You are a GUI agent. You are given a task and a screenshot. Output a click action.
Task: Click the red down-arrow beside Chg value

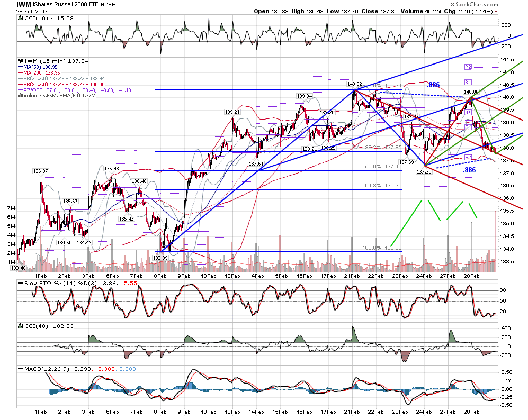[496, 12]
